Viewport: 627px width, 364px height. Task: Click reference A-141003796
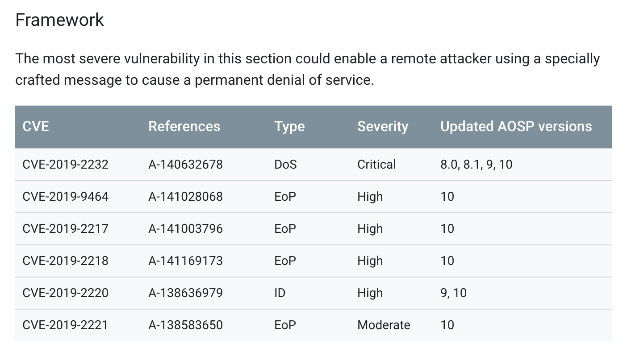[x=185, y=229]
